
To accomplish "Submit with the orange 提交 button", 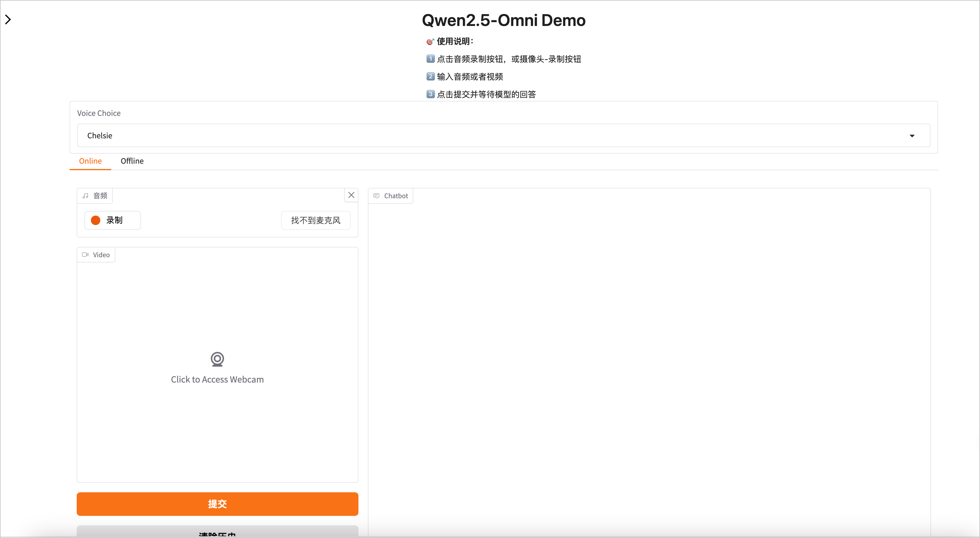I will click(x=217, y=504).
